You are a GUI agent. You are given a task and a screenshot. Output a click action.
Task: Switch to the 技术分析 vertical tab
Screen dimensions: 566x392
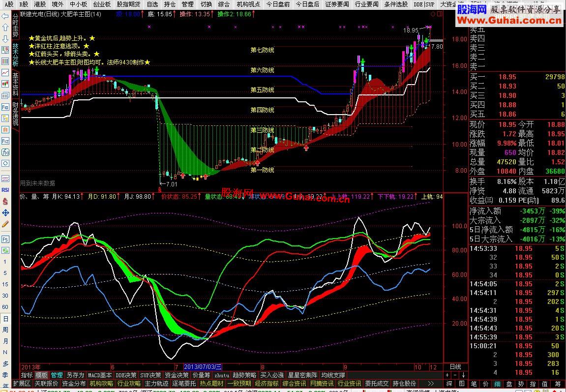[x=16, y=55]
